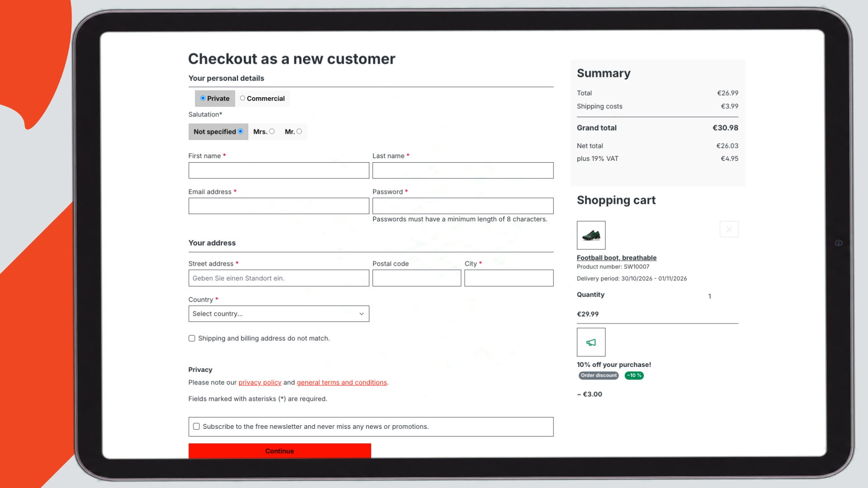Screen dimensions: 868x488
Task: Open the general terms and conditions link
Action: pyautogui.click(x=342, y=383)
